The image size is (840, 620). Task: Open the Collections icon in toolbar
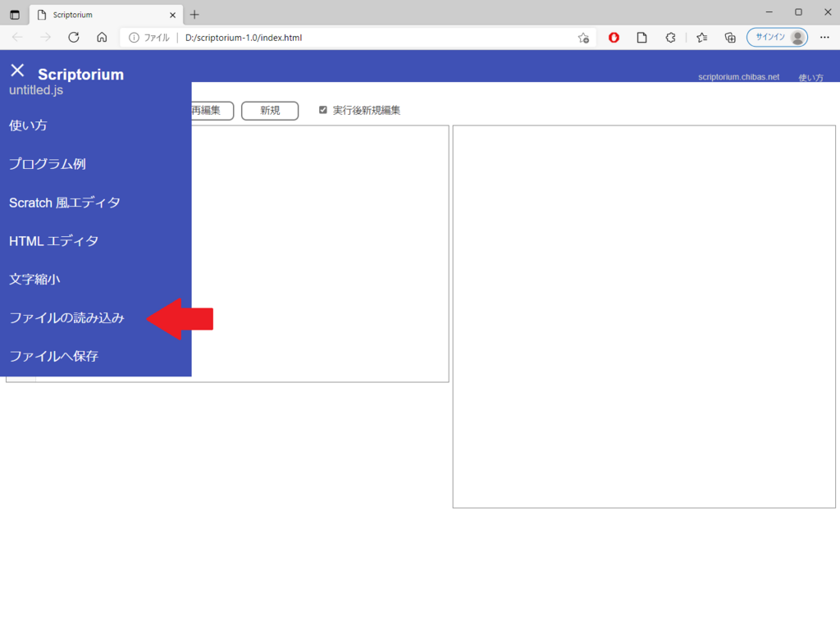(730, 37)
